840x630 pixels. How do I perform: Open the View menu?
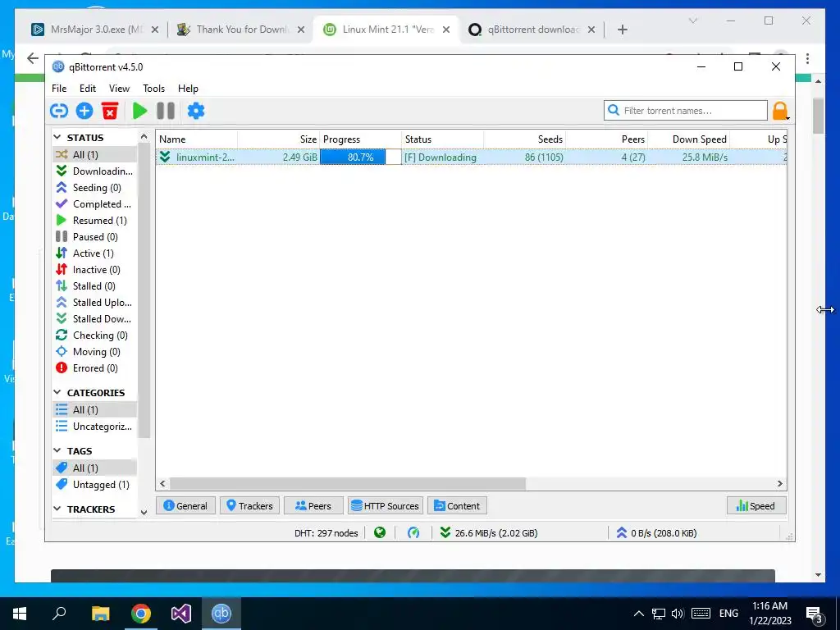pos(119,89)
